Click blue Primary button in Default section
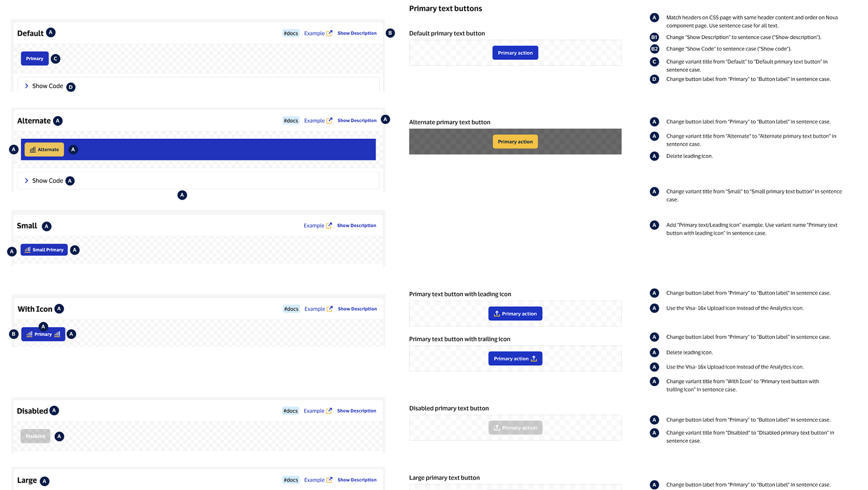Viewport: 868px width, 490px height. [x=35, y=59]
